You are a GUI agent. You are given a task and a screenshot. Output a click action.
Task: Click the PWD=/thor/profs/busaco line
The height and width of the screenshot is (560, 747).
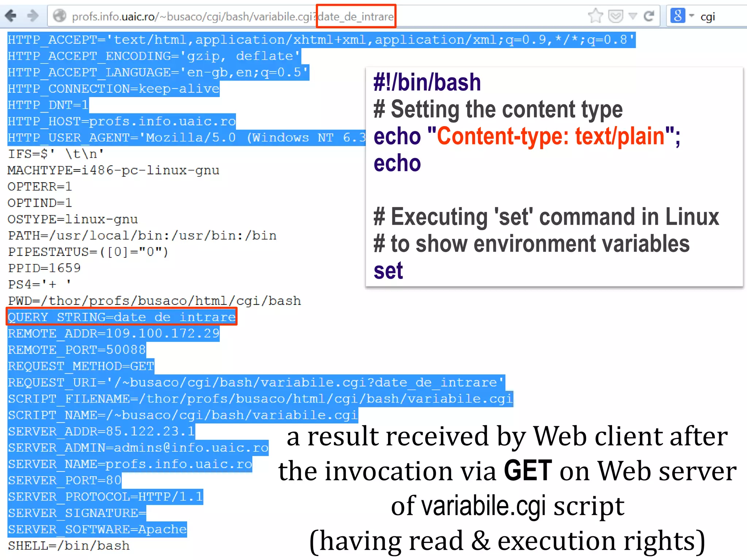(154, 301)
